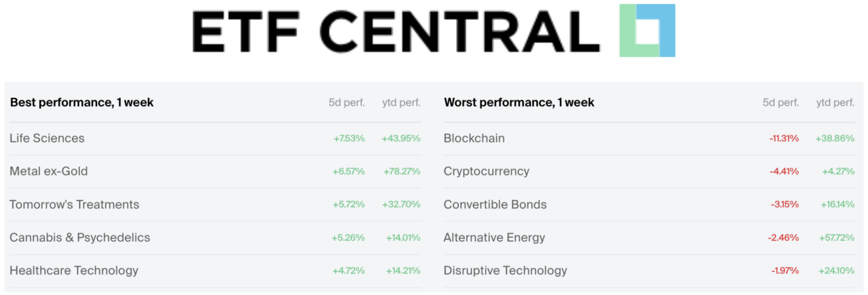
Task: Open the Metal ex-Gold category
Action: click(49, 171)
